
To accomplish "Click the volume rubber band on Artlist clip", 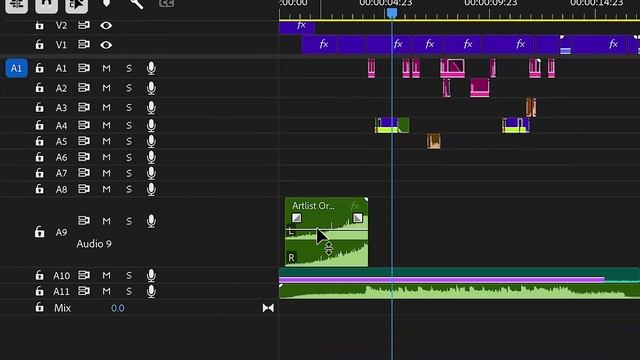I will 326,231.
